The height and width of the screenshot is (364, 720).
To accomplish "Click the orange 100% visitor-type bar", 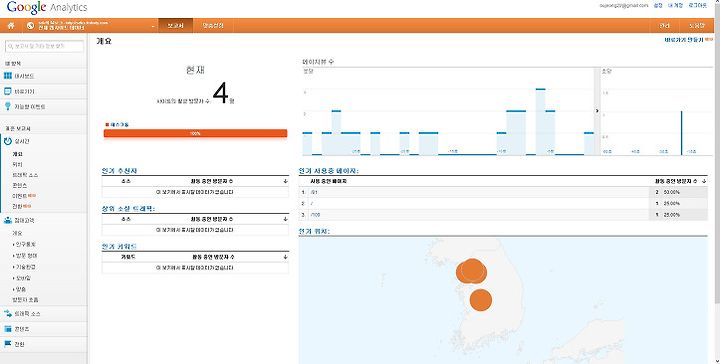I will point(195,133).
